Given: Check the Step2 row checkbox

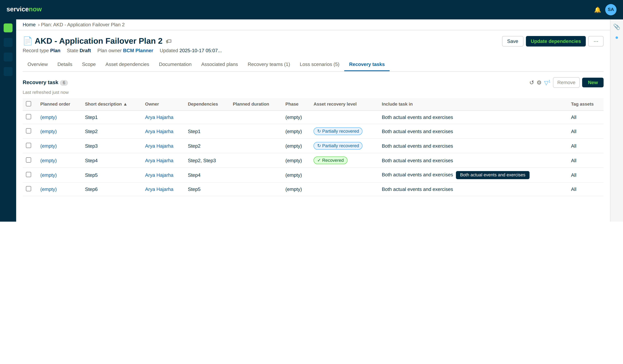Looking at the screenshot, I should (x=29, y=131).
